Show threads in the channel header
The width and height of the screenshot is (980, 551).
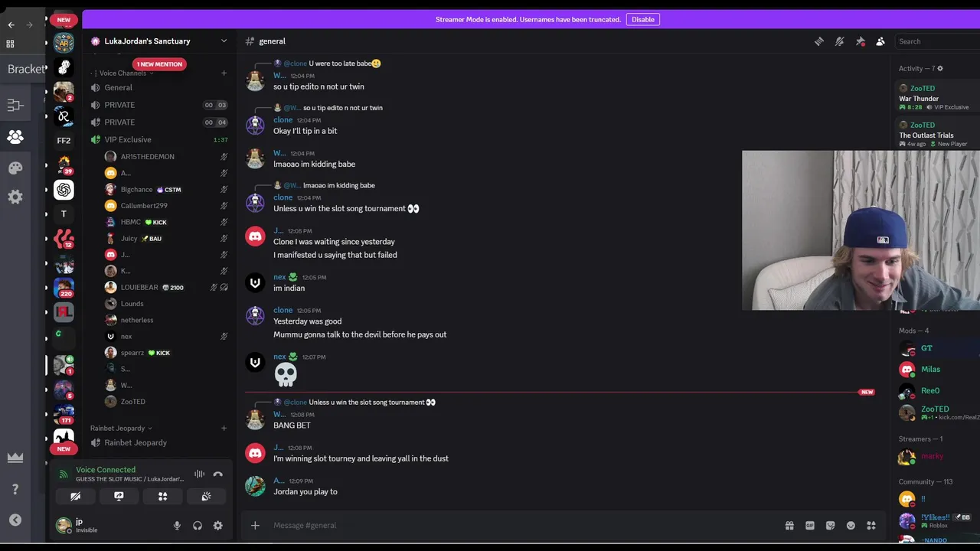[819, 41]
